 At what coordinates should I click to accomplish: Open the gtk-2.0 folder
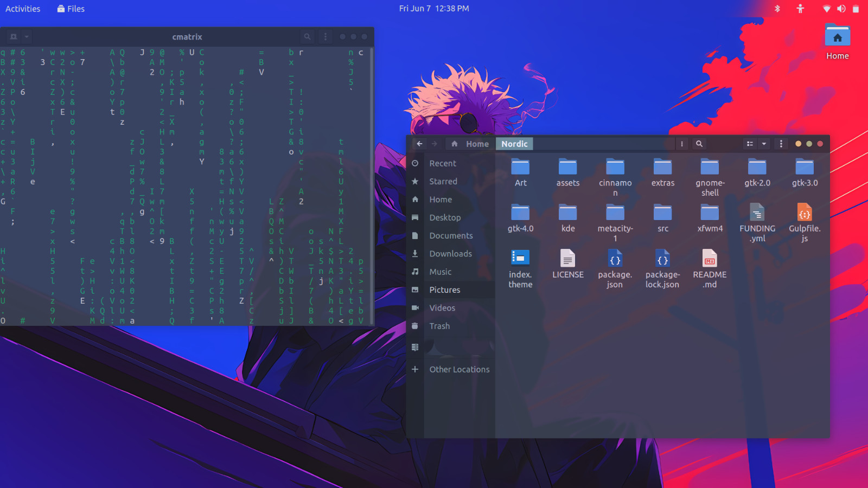[757, 172]
